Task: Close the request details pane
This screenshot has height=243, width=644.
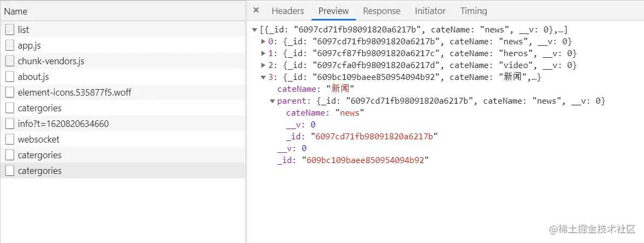Action: 256,11
